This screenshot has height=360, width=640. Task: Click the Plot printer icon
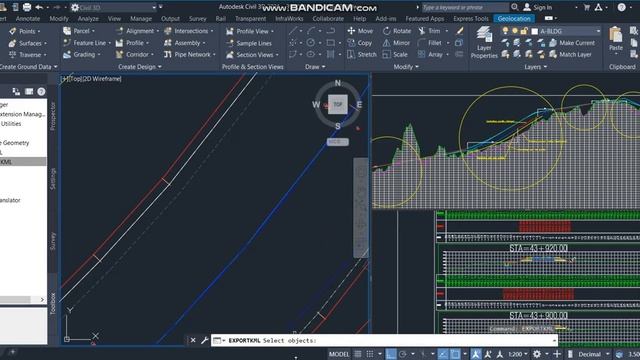point(27,7)
